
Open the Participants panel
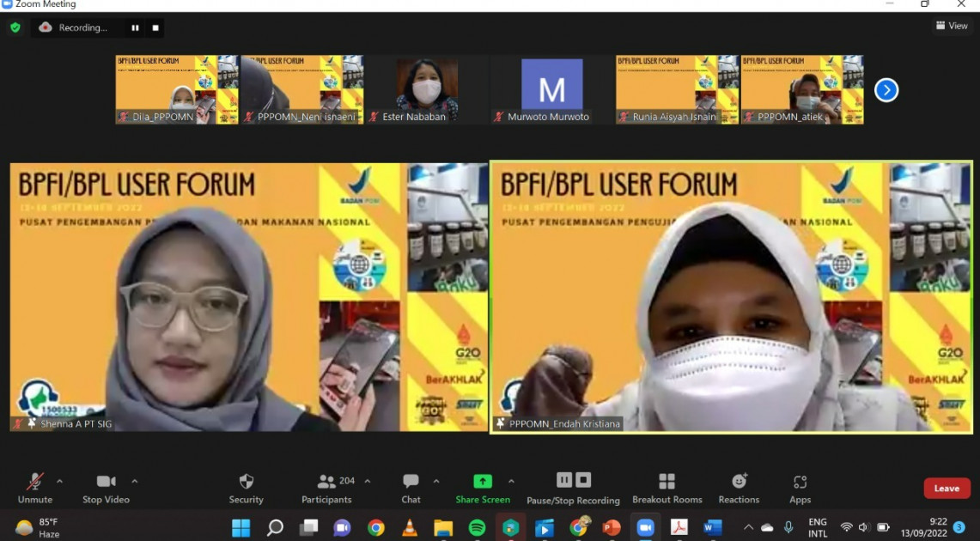click(326, 482)
